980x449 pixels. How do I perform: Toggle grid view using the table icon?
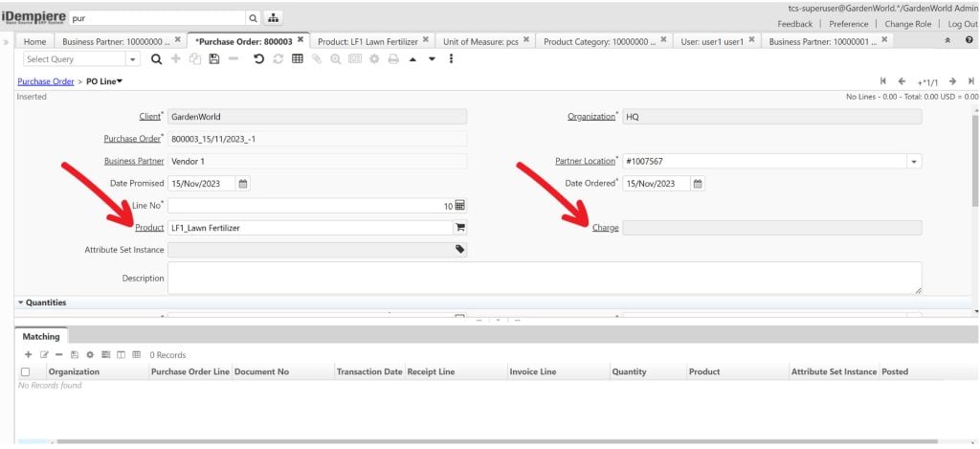(298, 59)
